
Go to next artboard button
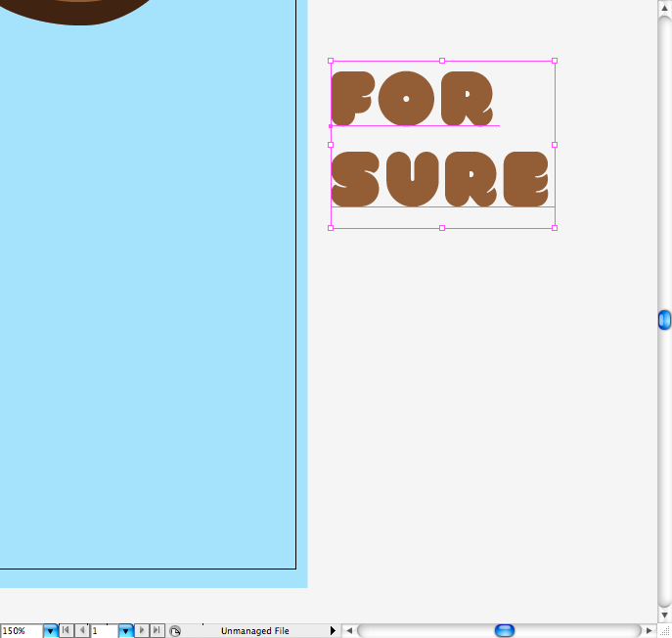click(x=142, y=631)
